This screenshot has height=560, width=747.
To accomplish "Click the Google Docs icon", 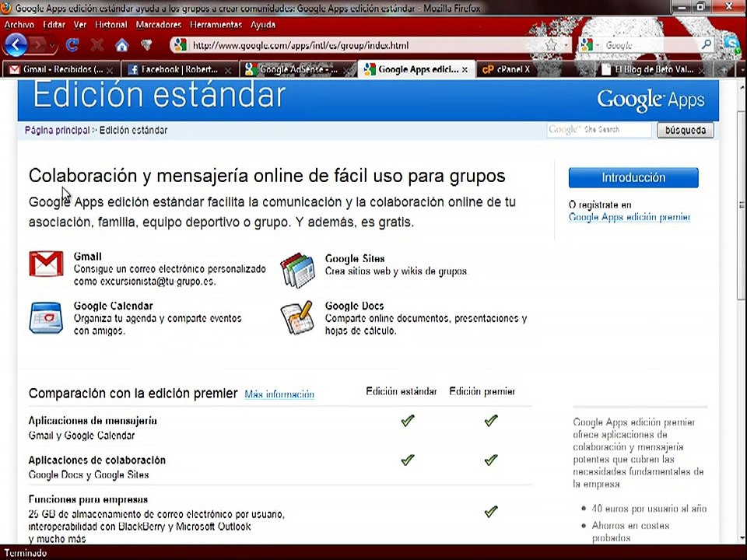I will tap(296, 317).
